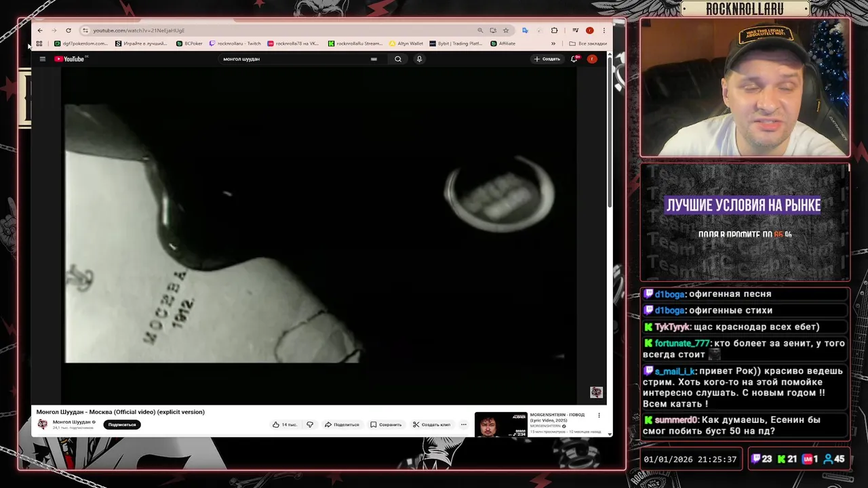Open the Bybit Trading Platform bookmark
The width and height of the screenshot is (868, 488).
click(x=456, y=43)
